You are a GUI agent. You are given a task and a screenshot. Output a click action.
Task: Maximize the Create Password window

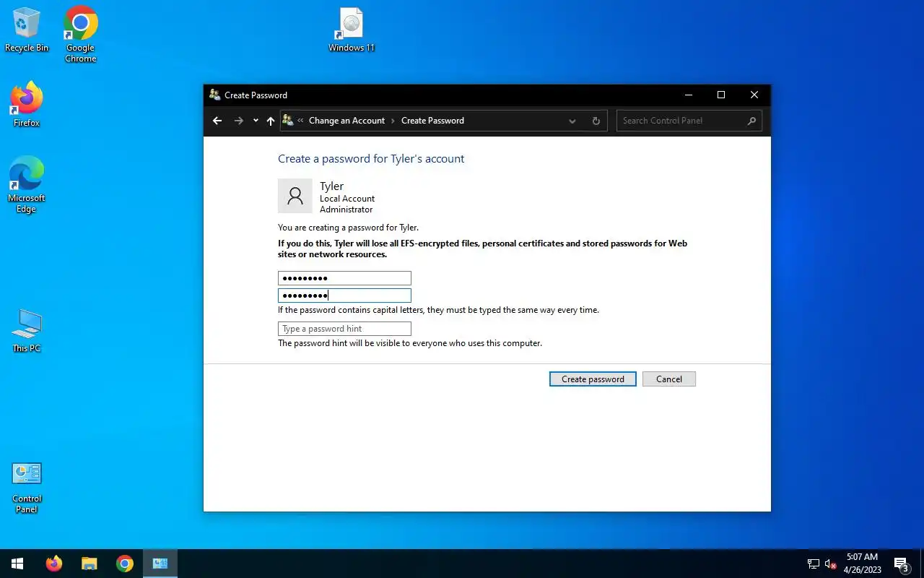pyautogui.click(x=721, y=95)
